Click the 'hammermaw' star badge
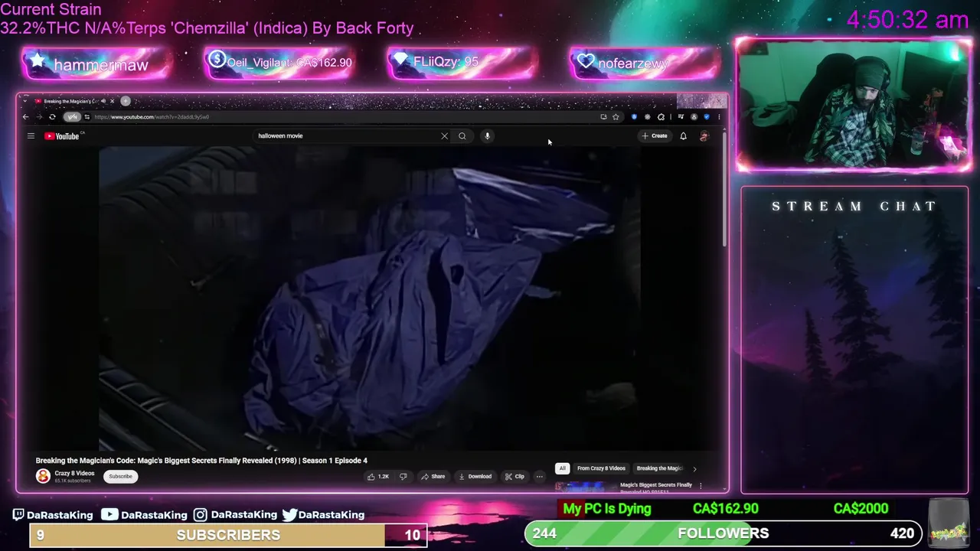 point(96,64)
